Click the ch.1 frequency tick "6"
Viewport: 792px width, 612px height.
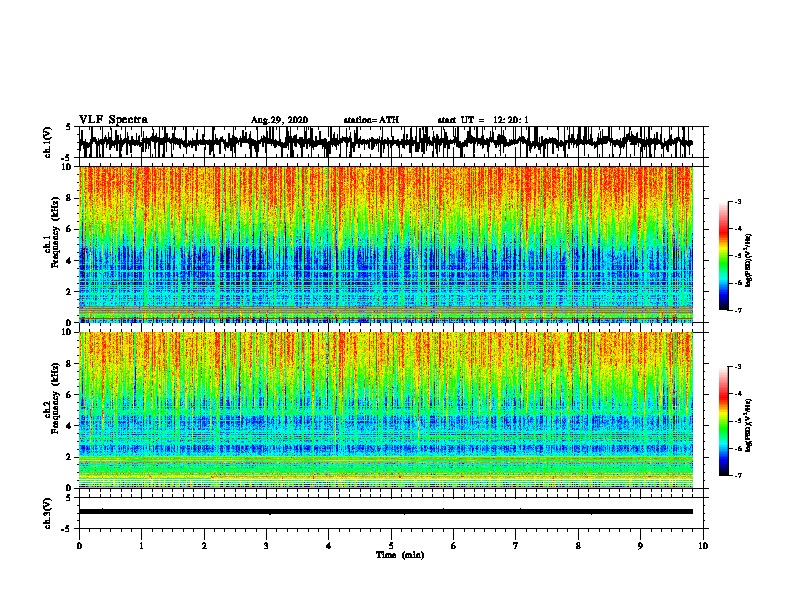(69, 229)
